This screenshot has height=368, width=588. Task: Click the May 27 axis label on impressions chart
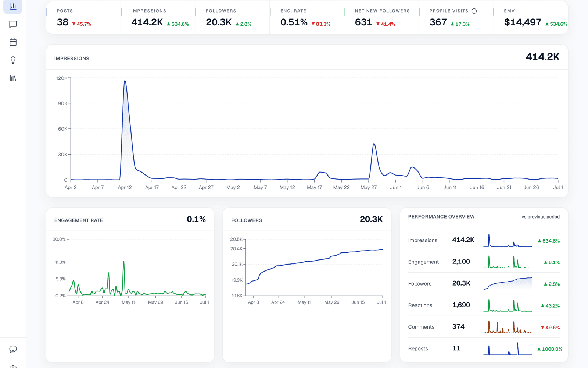click(x=369, y=187)
